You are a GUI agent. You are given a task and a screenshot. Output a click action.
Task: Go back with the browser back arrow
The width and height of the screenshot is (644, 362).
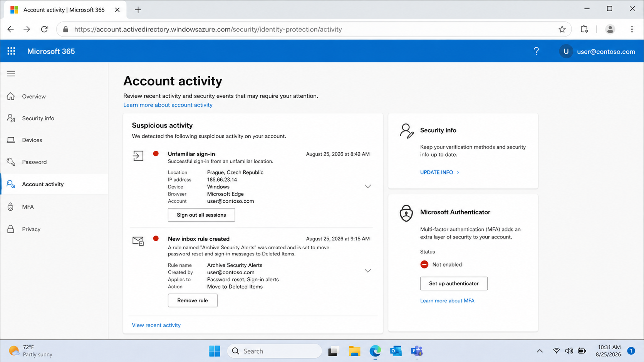click(x=10, y=29)
